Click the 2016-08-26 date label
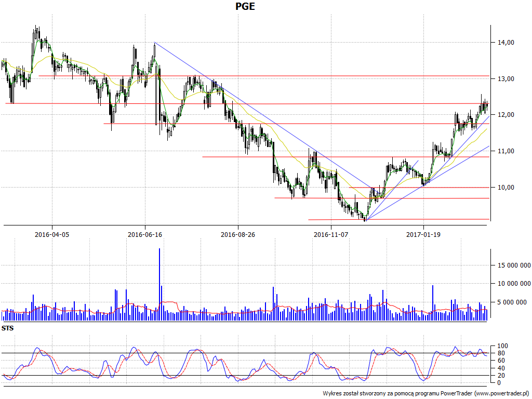Image resolution: width=532 pixels, height=399 pixels. (x=238, y=234)
